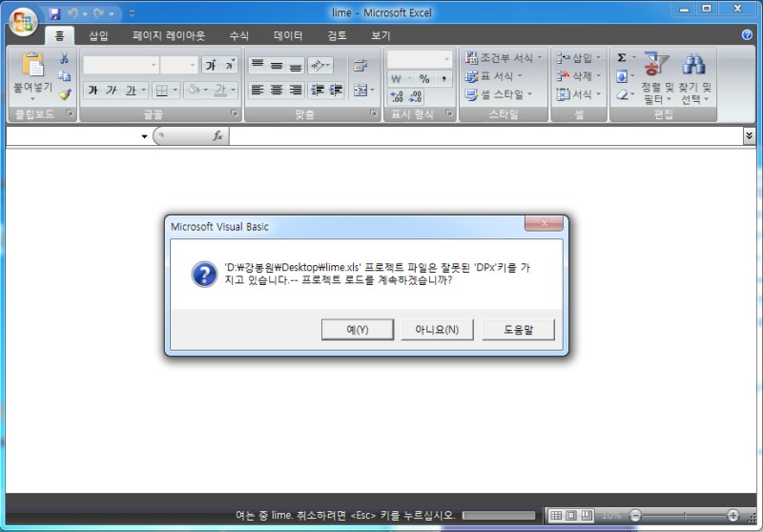
Task: Click the fill down arrow icon
Action: pos(622,76)
